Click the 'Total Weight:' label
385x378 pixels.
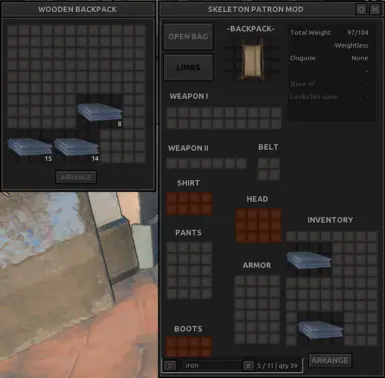pos(311,33)
